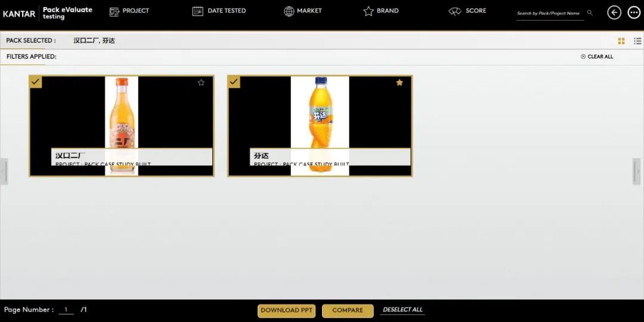Click the Market globe icon
This screenshot has height=322, width=644.
click(x=289, y=11)
